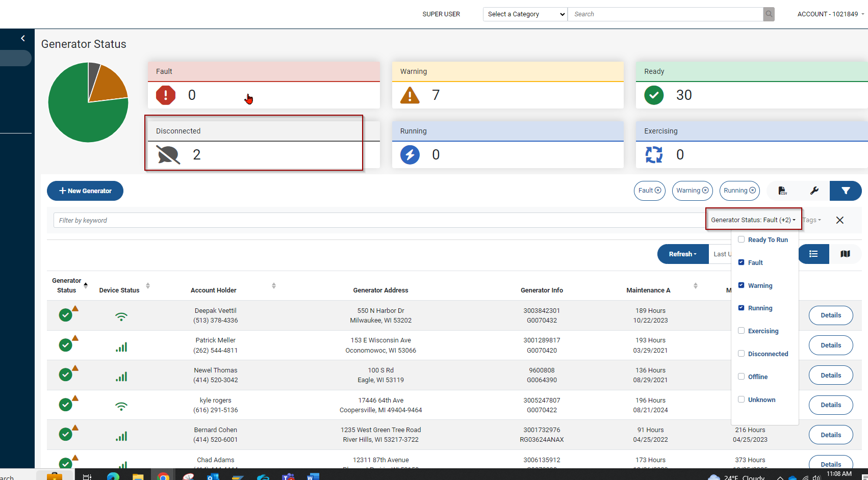
Task: Check the Ready To Run checkbox
Action: coord(742,239)
